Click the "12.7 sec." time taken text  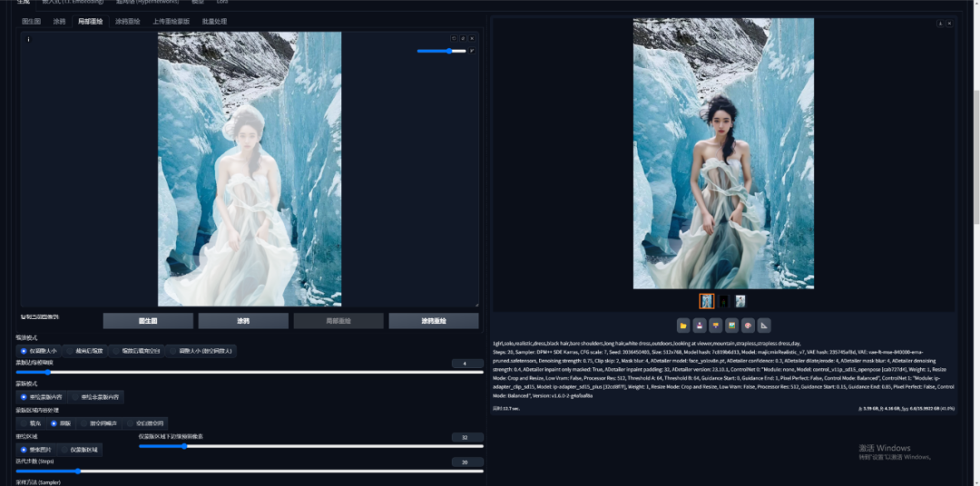507,409
